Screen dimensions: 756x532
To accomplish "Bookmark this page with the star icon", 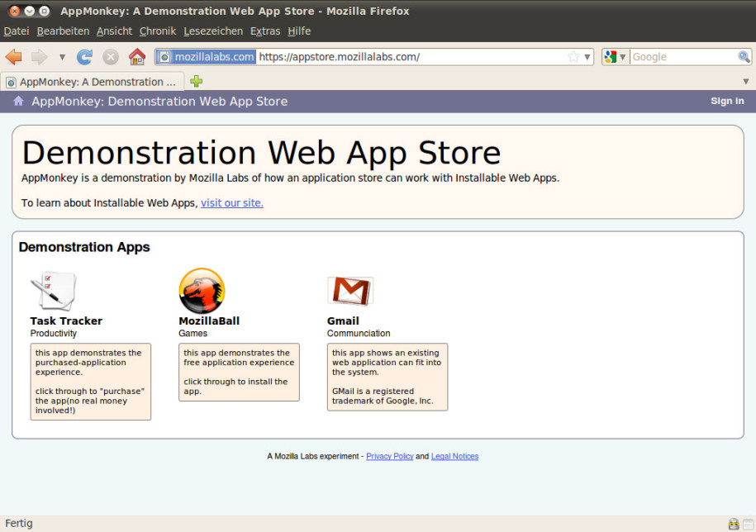I will (x=573, y=57).
